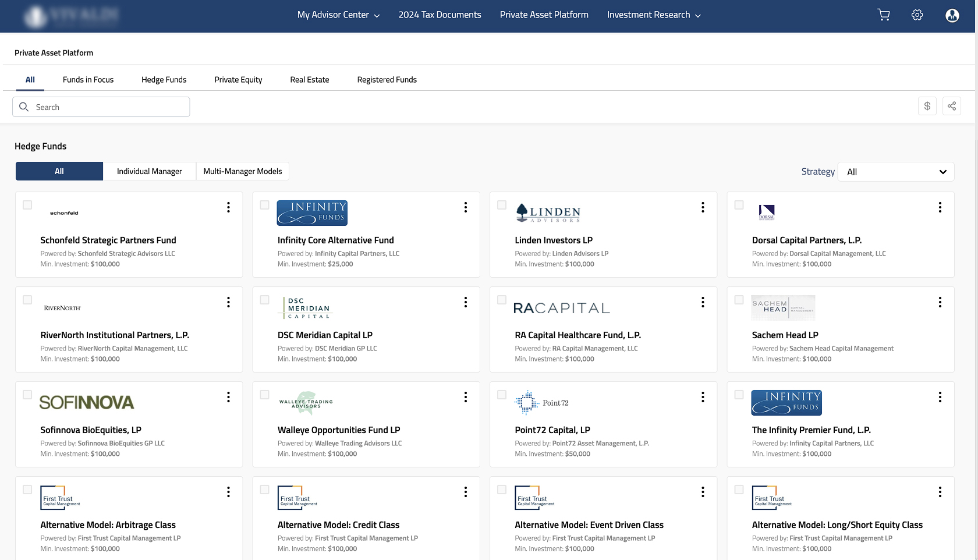This screenshot has width=978, height=560.
Task: Switch to the Private Equity tab
Action: [x=238, y=80]
